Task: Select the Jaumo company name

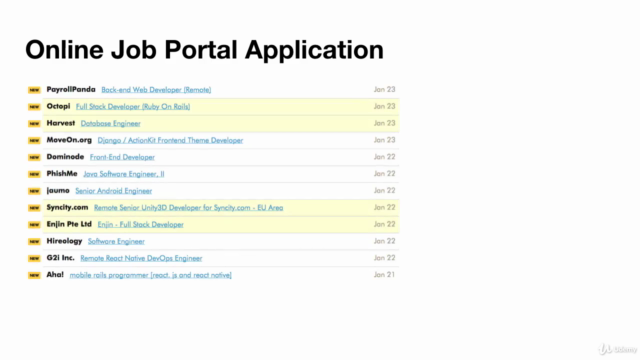Action: pyautogui.click(x=58, y=191)
